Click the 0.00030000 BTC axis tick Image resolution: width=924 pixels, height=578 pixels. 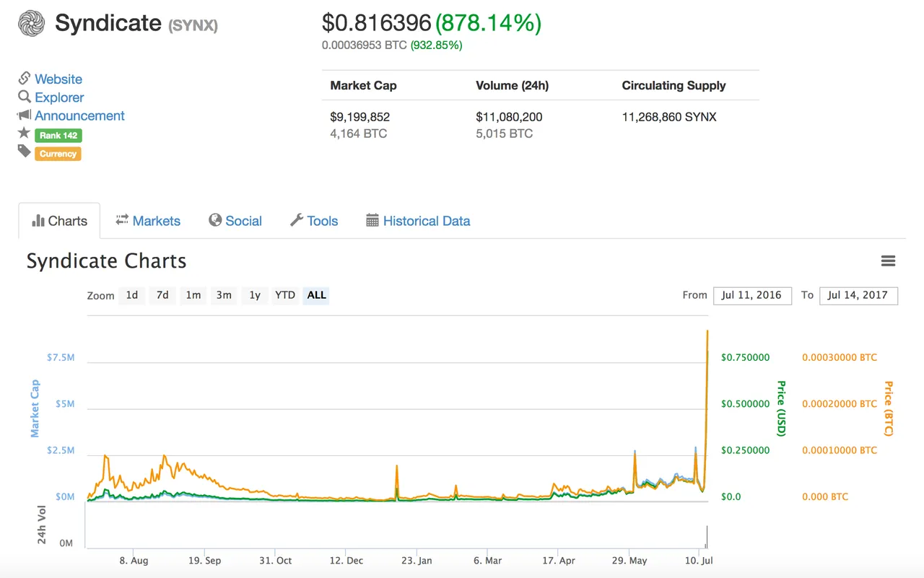pyautogui.click(x=840, y=357)
